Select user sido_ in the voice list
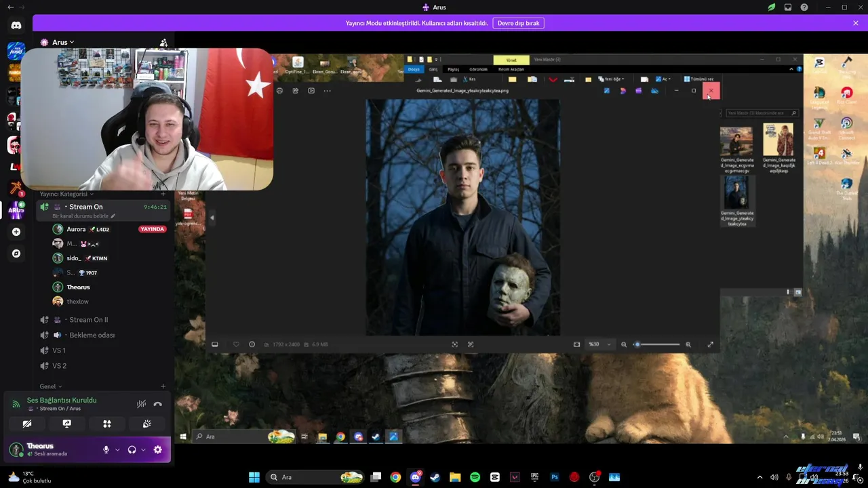The height and width of the screenshot is (488, 868). pyautogui.click(x=74, y=258)
